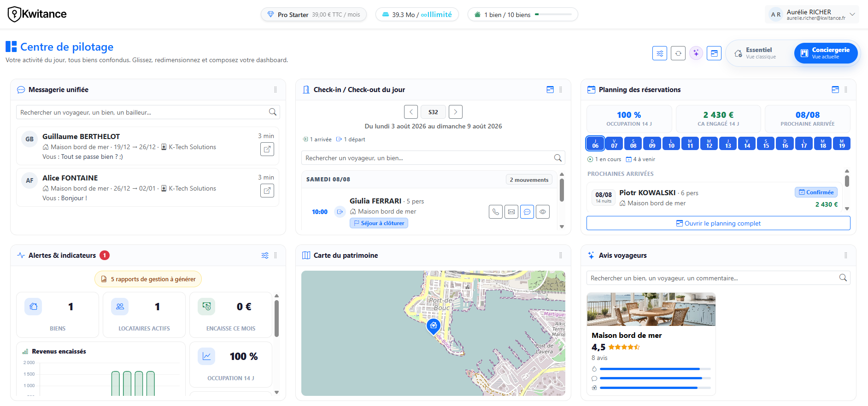The width and height of the screenshot is (868, 406).
Task: Message Giulia FERRARI with chat bubble icon
Action: [527, 212]
